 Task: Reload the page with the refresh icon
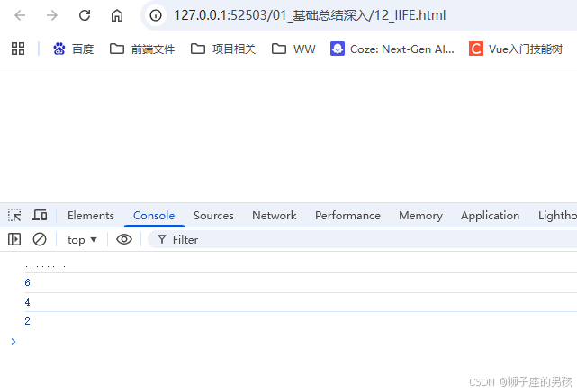tap(85, 15)
